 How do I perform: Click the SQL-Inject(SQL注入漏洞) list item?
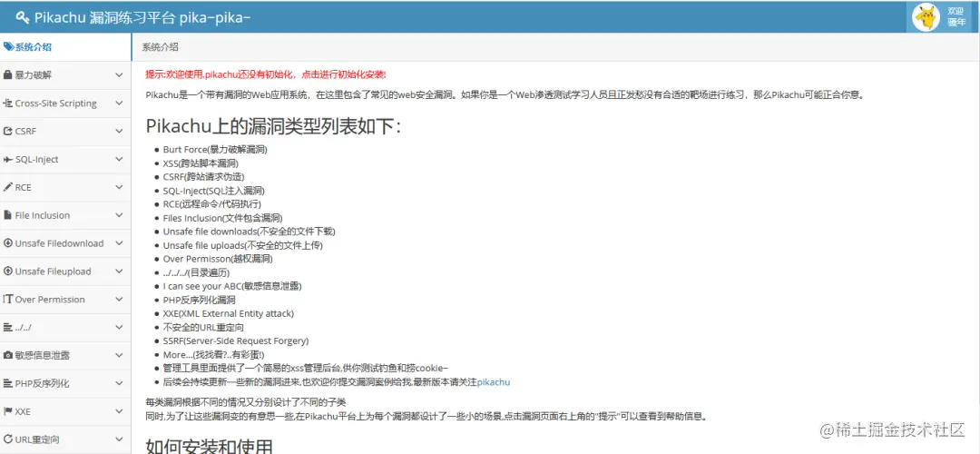click(214, 191)
